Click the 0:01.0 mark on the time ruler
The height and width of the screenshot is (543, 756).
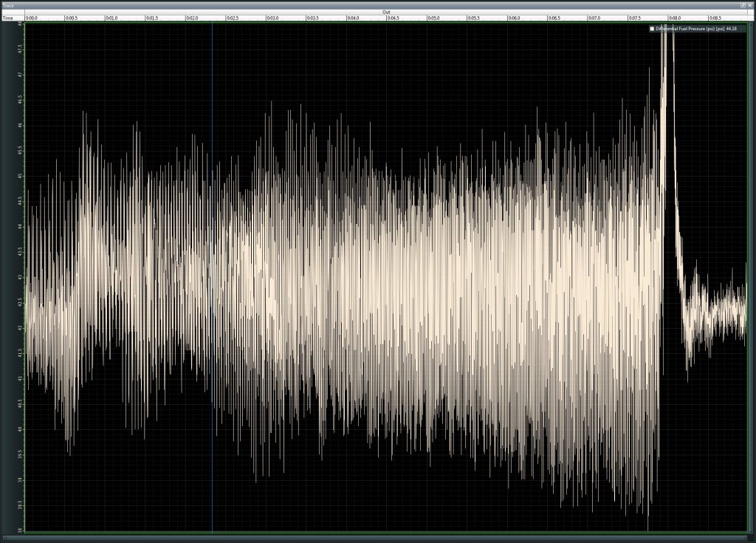click(111, 18)
